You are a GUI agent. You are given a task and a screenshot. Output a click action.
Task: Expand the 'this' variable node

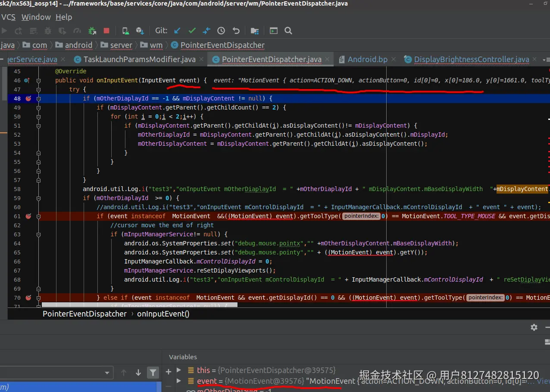(x=179, y=370)
